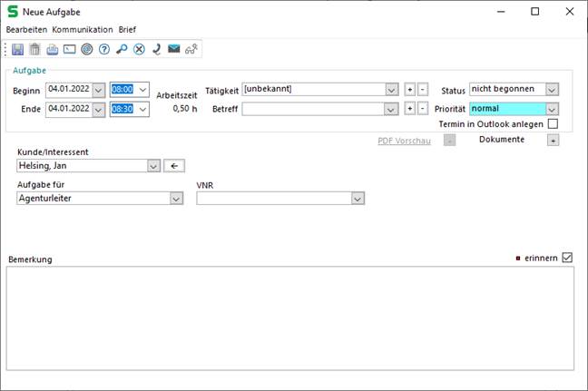Viewport: 588px width, 391px height.
Task: Click the trash can delete icon
Action: (34, 49)
